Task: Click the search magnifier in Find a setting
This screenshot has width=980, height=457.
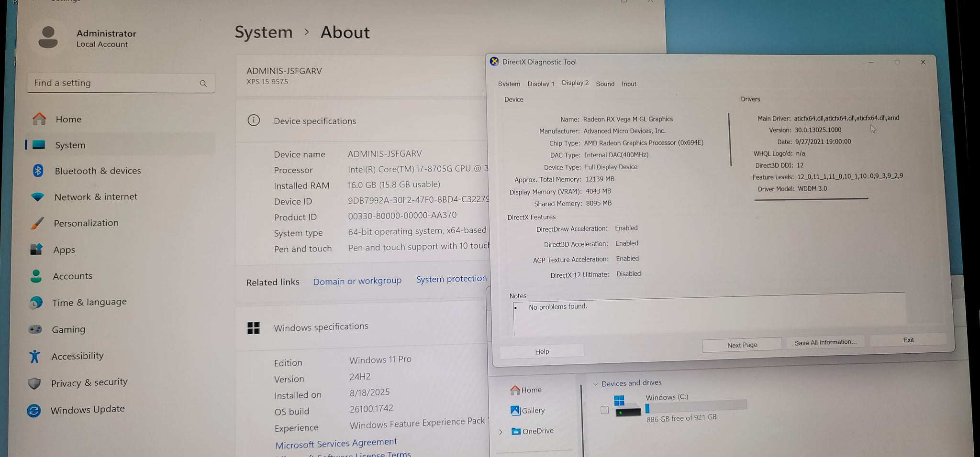Action: coord(203,84)
